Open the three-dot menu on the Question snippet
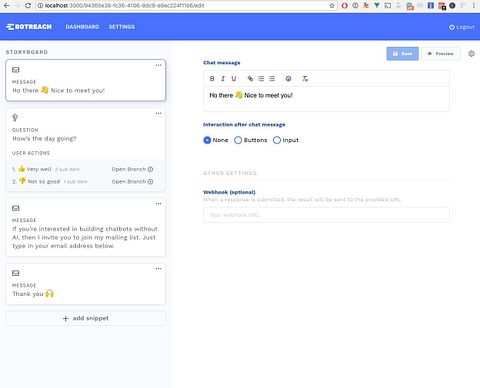This screenshot has height=388, width=480. (x=158, y=113)
